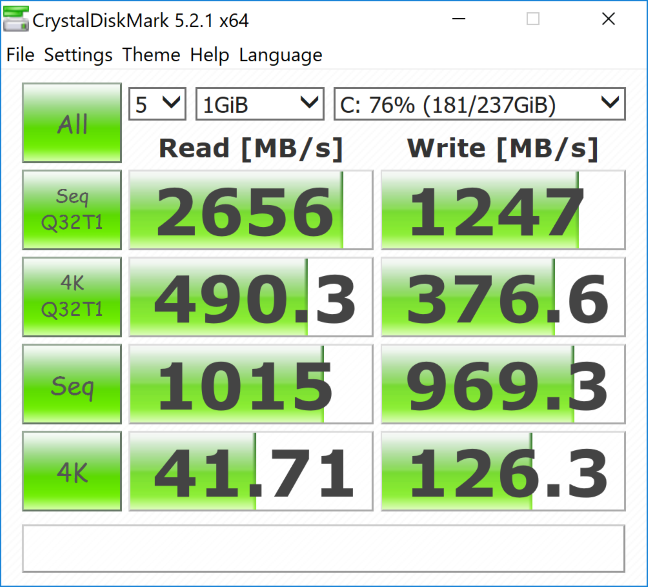Select the 4K Q32T1 write result 376.6
Image resolution: width=648 pixels, height=587 pixels.
pyautogui.click(x=503, y=297)
